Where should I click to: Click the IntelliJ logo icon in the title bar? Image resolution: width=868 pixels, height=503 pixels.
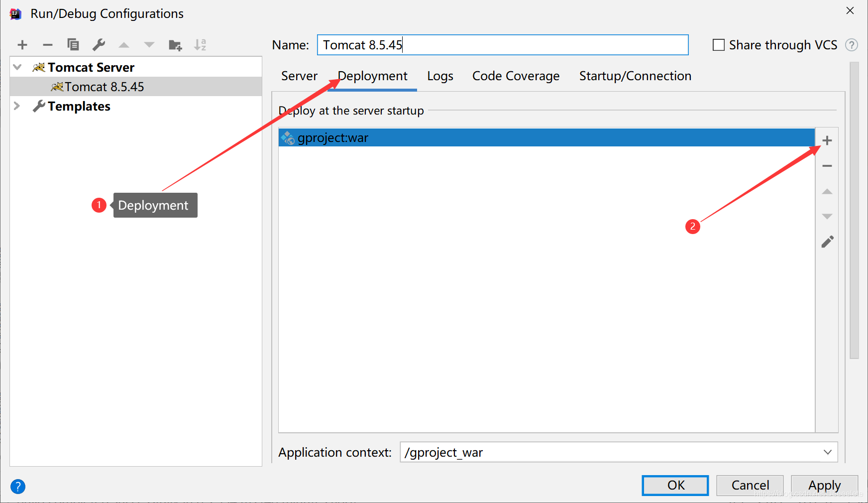point(15,14)
